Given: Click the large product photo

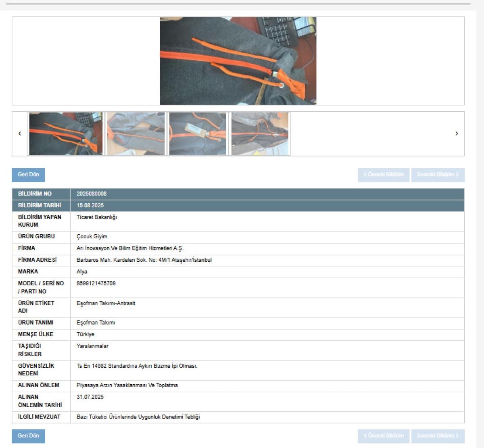Looking at the screenshot, I should click(238, 61).
